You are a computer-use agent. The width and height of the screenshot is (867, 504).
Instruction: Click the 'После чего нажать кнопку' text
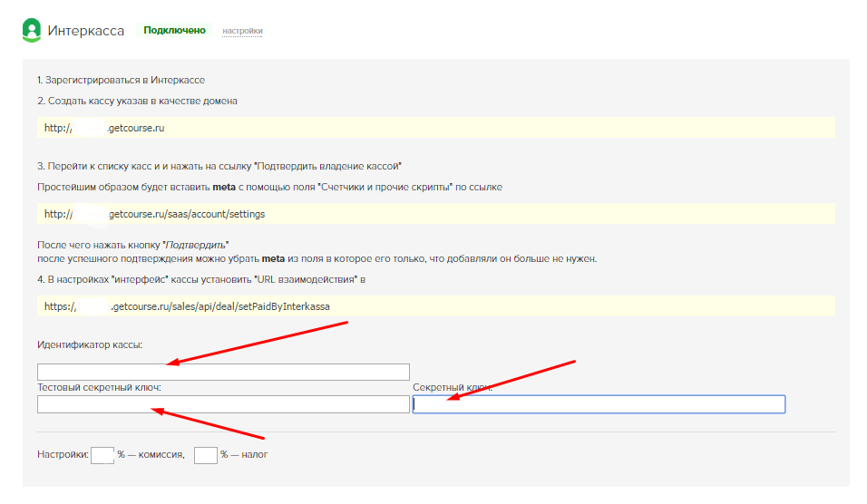point(132,245)
